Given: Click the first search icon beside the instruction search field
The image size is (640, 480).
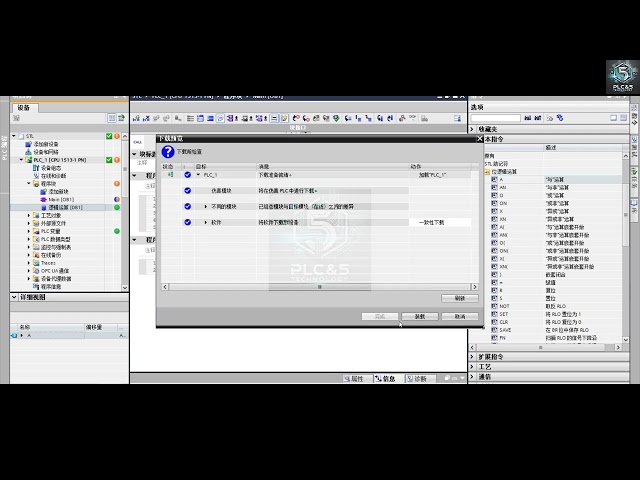Looking at the screenshot, I should tap(528, 118).
